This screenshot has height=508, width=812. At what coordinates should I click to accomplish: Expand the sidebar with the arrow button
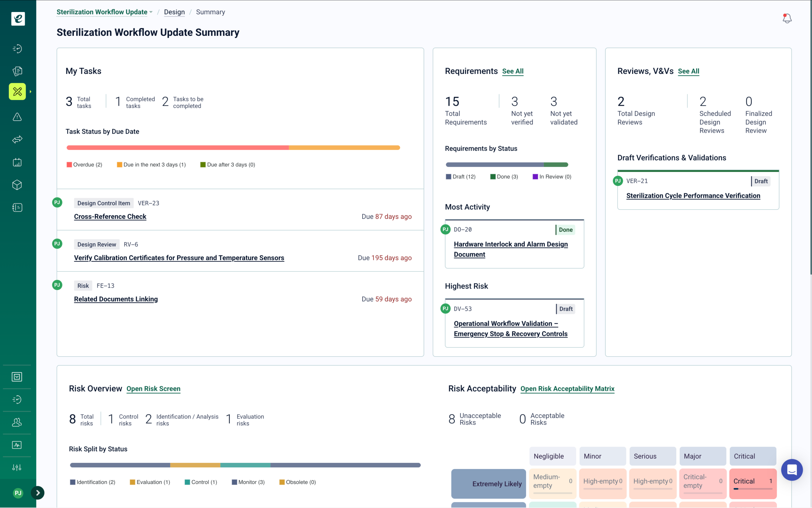coord(37,492)
